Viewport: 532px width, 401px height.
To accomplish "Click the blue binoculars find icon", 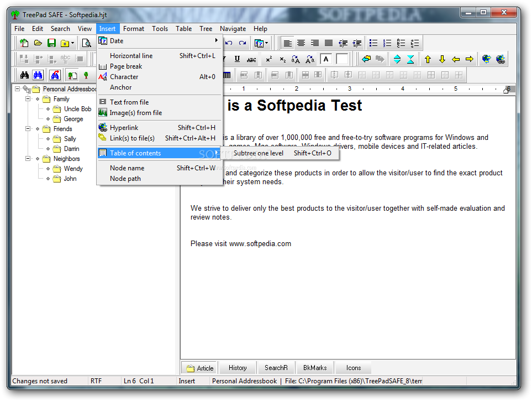I will pyautogui.click(x=38, y=75).
